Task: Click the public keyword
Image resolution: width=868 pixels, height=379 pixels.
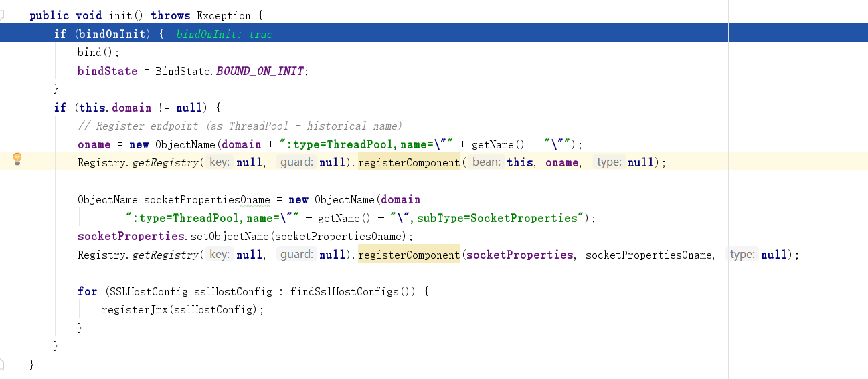Action: [x=49, y=15]
